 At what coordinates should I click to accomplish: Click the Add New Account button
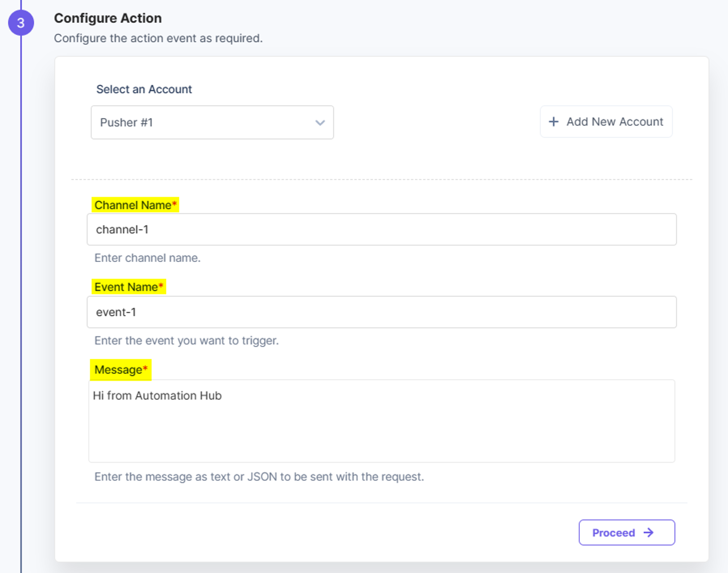(606, 121)
